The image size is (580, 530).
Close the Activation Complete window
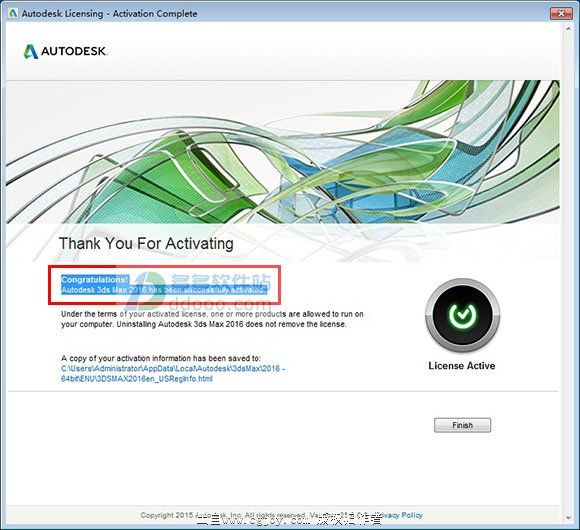(561, 13)
